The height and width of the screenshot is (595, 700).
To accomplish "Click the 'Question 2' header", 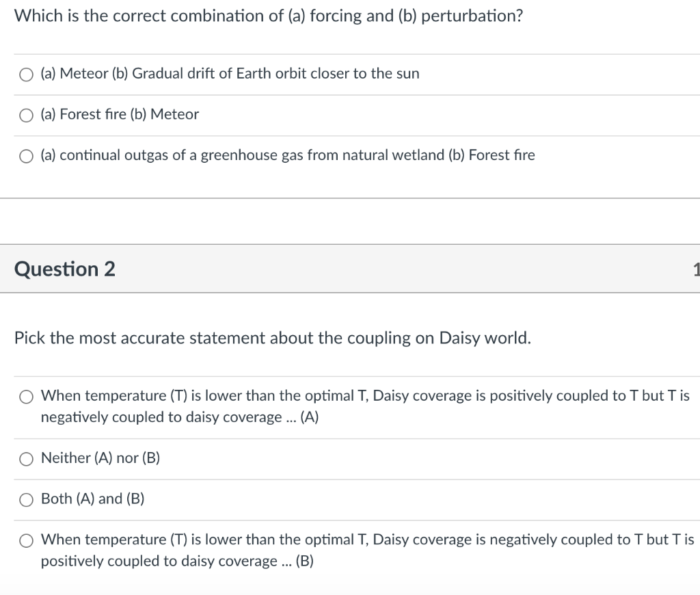I will [x=65, y=269].
